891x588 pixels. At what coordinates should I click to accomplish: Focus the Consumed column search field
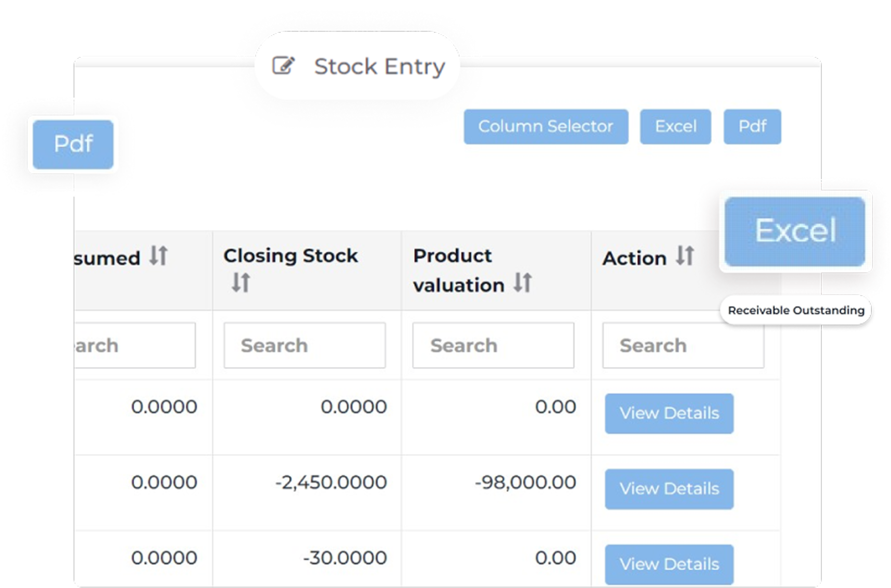(x=135, y=345)
